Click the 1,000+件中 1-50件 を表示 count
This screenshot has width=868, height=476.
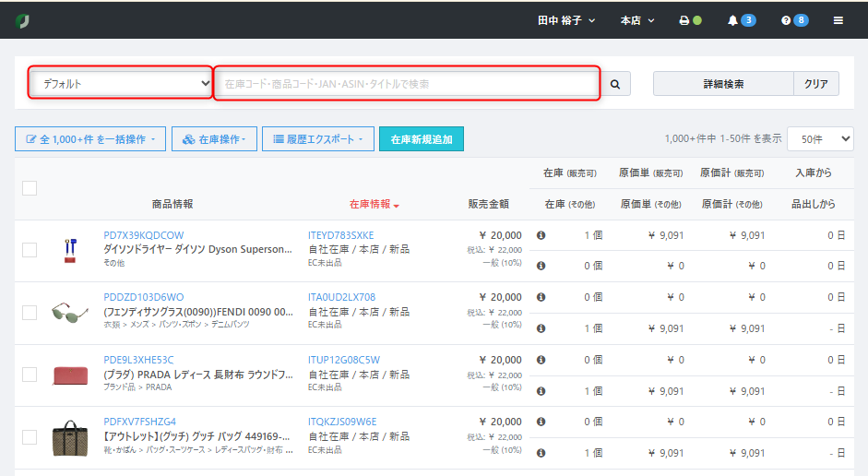(x=723, y=138)
